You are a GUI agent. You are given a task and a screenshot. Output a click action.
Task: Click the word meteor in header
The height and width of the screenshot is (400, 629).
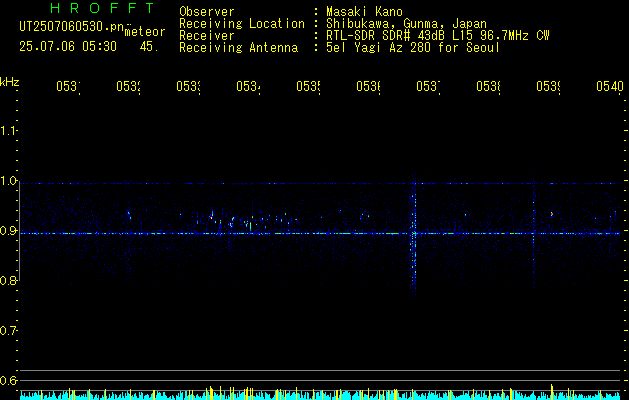tap(145, 32)
